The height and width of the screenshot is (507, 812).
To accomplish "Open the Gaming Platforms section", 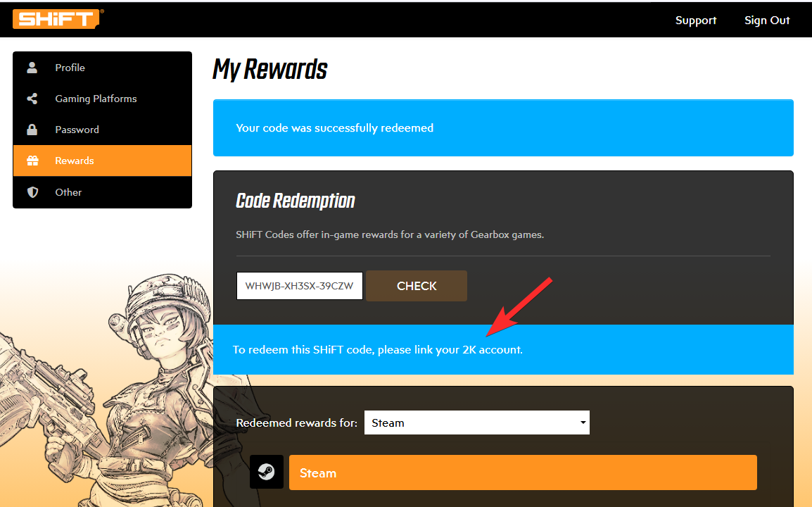I will [x=102, y=99].
